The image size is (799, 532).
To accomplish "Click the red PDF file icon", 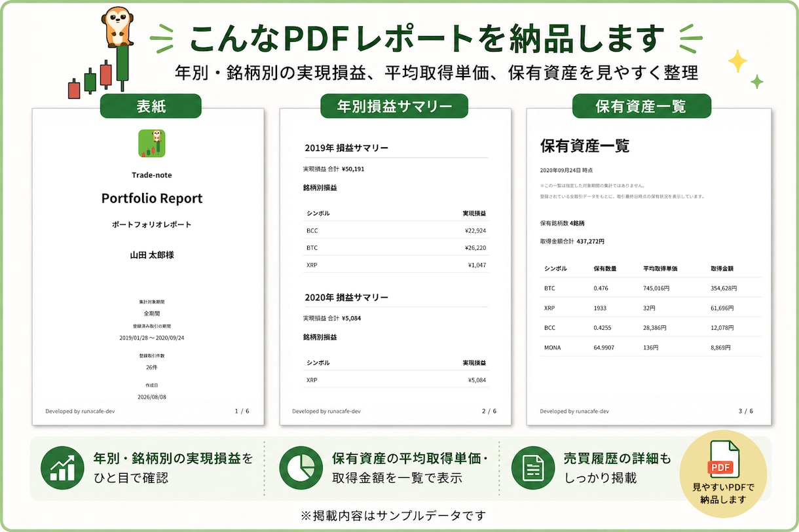I will pyautogui.click(x=724, y=461).
